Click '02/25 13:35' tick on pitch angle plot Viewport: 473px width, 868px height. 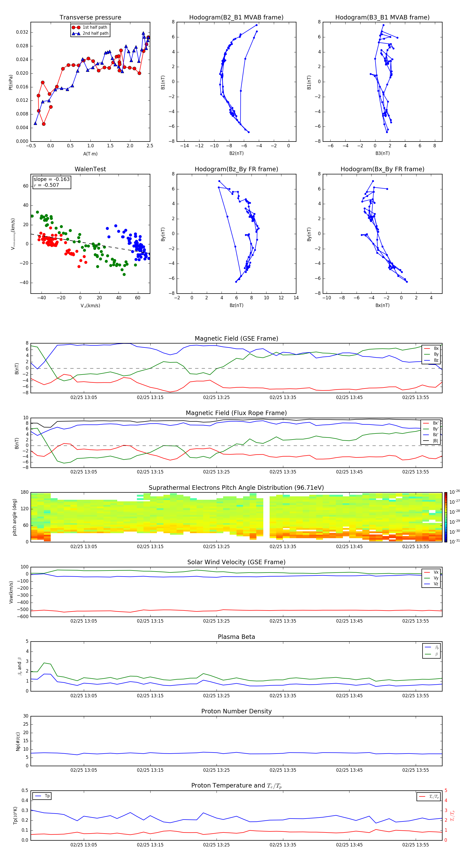(283, 547)
